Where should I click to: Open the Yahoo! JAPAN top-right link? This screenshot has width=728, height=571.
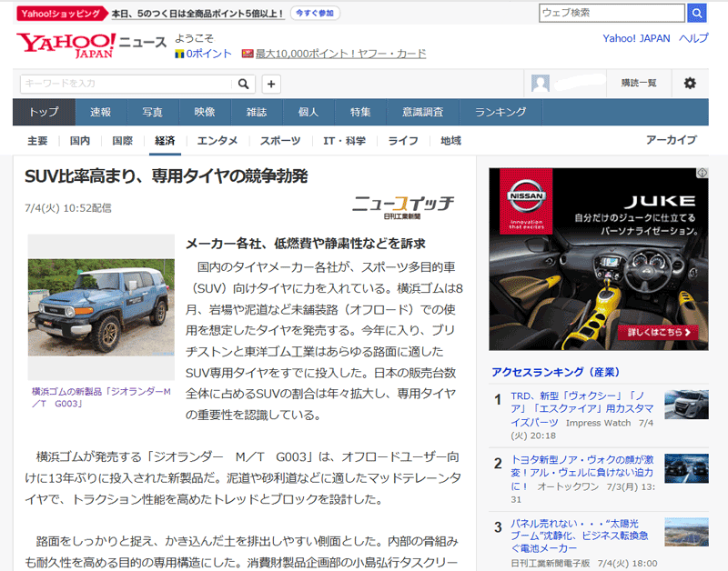(636, 38)
